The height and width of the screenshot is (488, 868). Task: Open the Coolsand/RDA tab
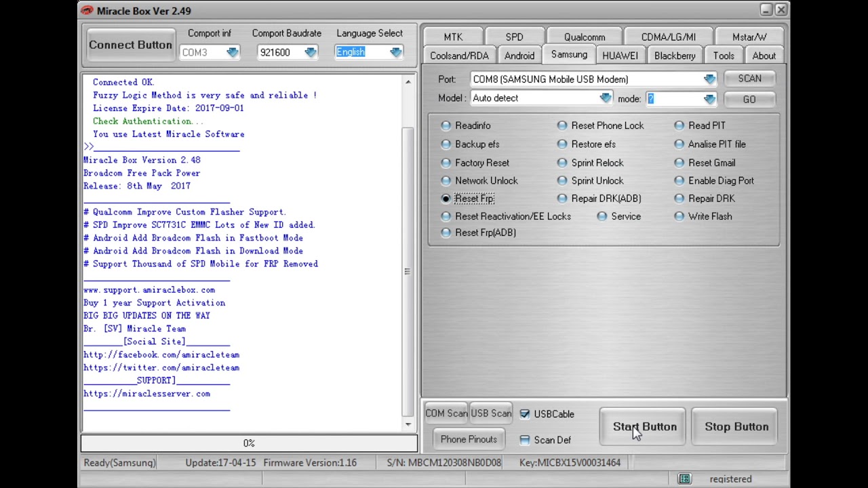tap(459, 56)
